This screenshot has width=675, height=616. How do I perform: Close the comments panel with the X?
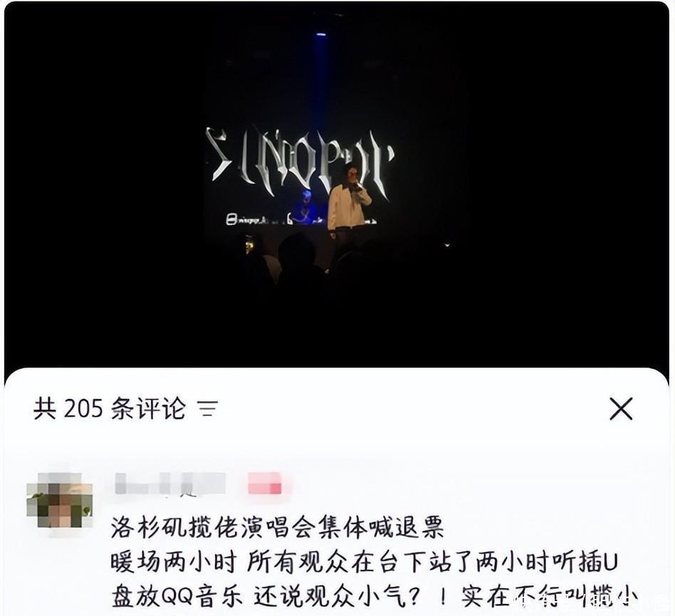[621, 409]
